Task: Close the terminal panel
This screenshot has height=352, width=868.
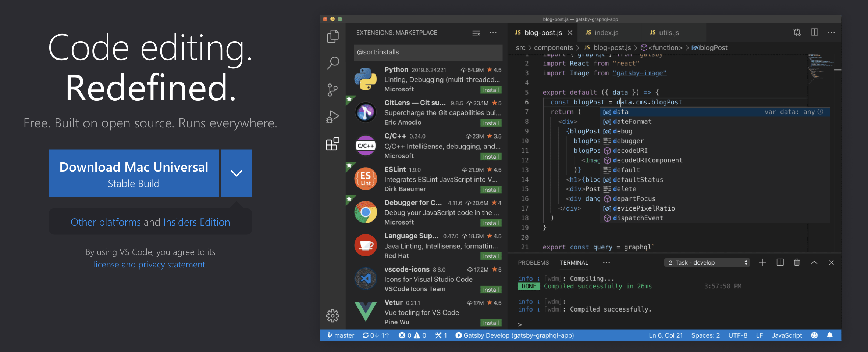Action: point(831,262)
